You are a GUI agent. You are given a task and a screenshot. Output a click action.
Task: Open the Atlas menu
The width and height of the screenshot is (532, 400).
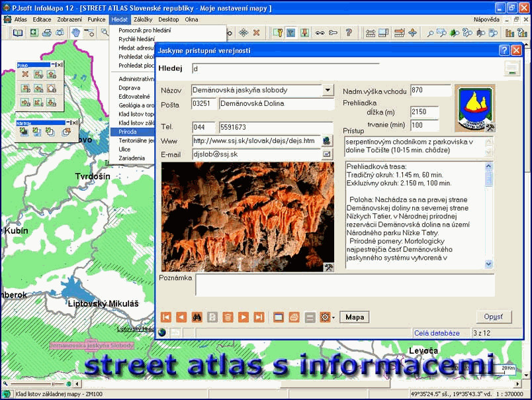pos(21,19)
